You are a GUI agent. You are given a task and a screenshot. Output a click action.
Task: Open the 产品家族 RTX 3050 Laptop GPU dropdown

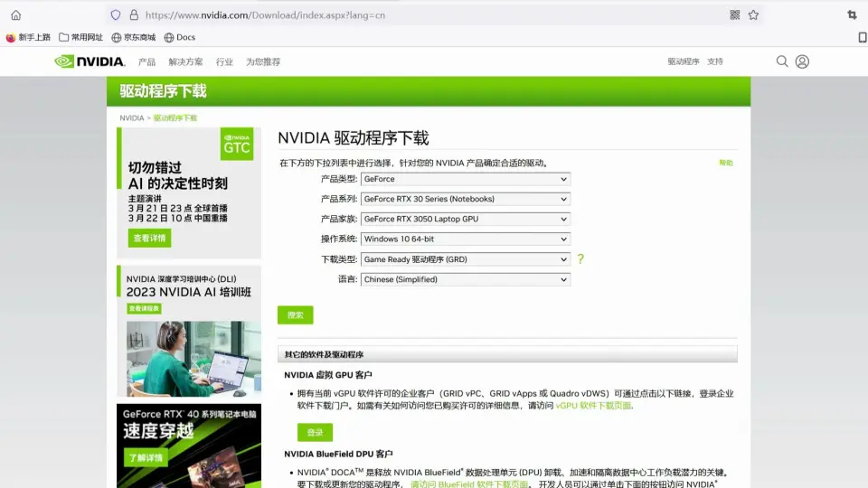(466, 219)
